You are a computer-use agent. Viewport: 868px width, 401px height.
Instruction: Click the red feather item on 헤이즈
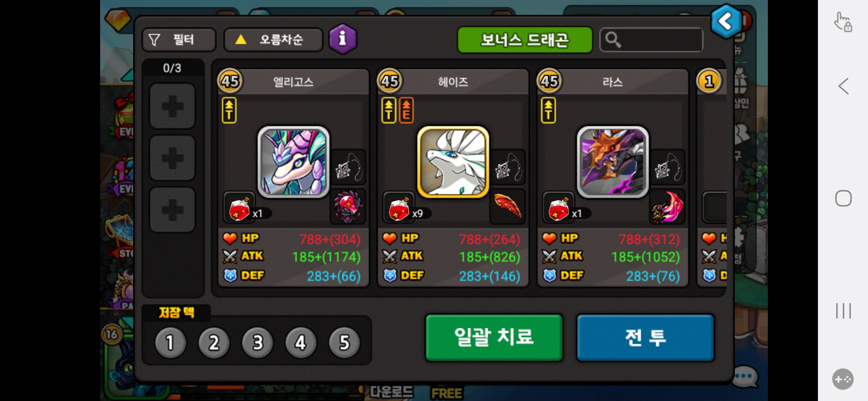(x=507, y=206)
